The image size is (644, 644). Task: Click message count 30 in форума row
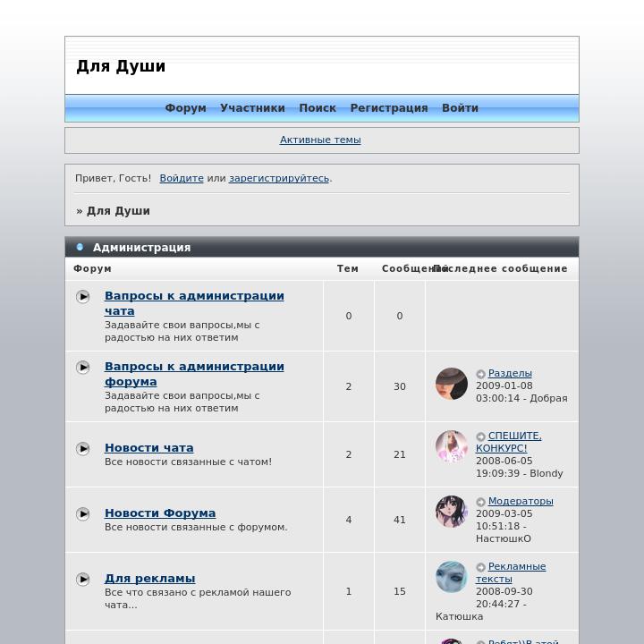coord(400,386)
